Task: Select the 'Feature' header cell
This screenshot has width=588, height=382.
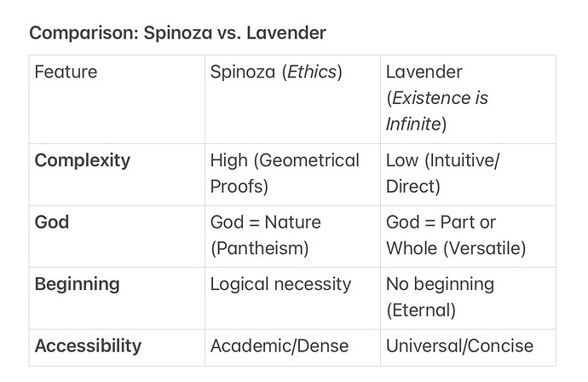Action: (x=66, y=72)
